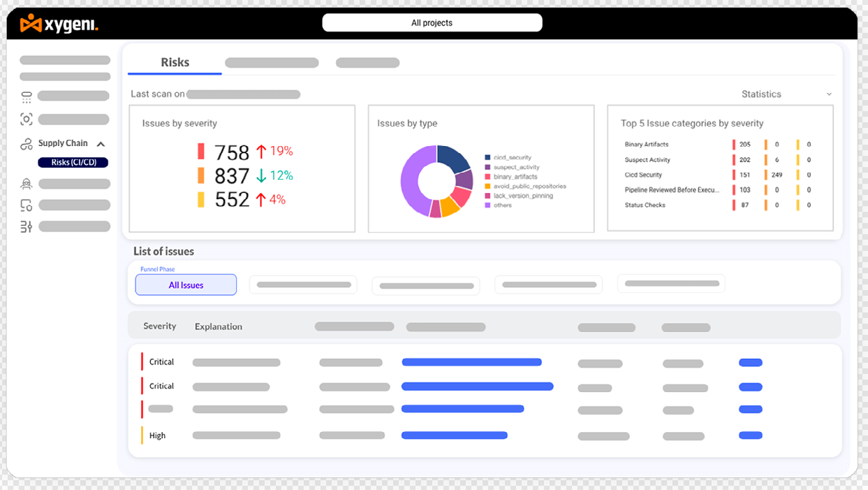Click the Binary Artifacts category row
Viewport: 868px width, 490px height.
pos(647,145)
